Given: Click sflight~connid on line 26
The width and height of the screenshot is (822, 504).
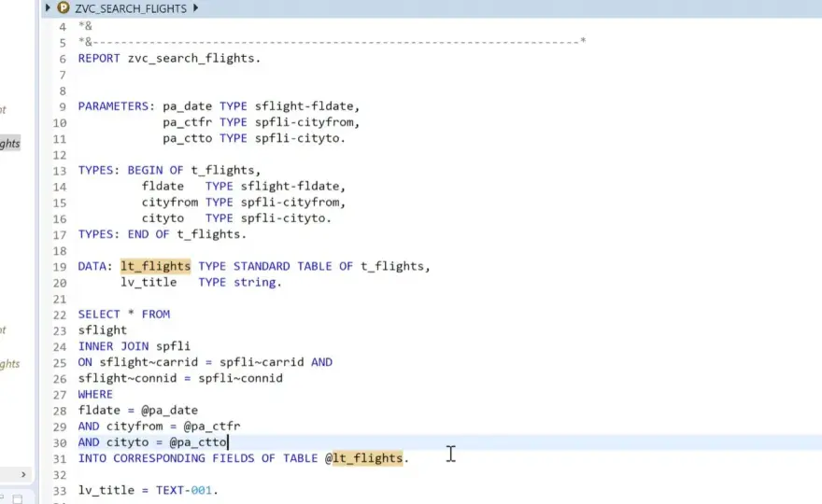Looking at the screenshot, I should pos(127,378).
